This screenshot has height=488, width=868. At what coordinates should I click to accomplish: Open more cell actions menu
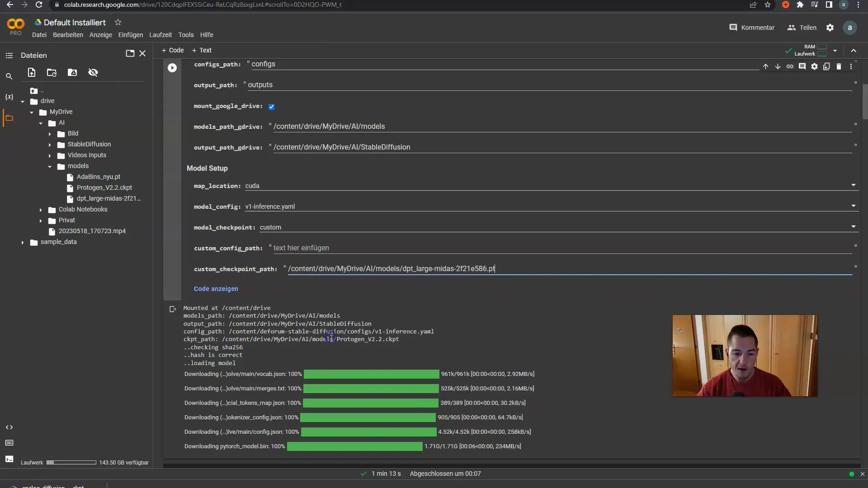(x=851, y=66)
